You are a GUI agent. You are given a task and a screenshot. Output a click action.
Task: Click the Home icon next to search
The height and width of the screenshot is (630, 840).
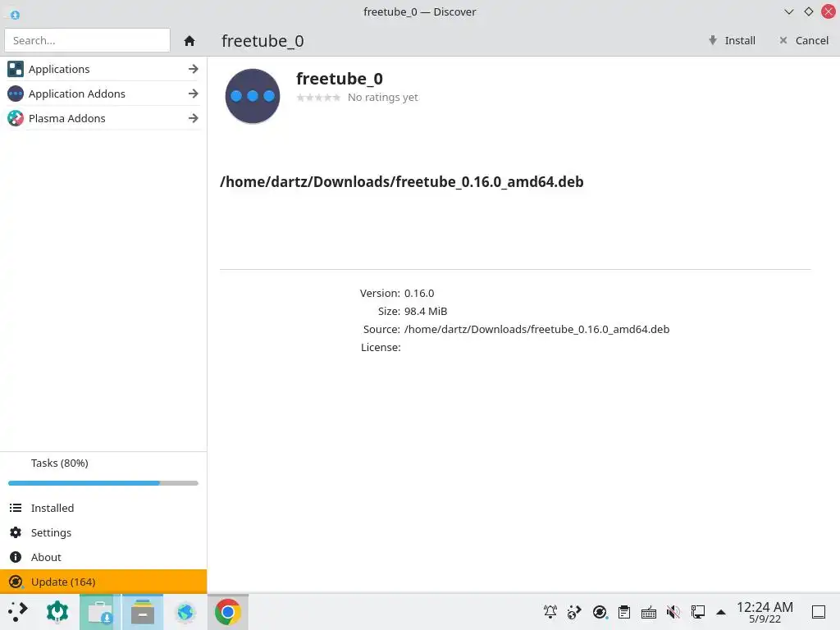[189, 41]
